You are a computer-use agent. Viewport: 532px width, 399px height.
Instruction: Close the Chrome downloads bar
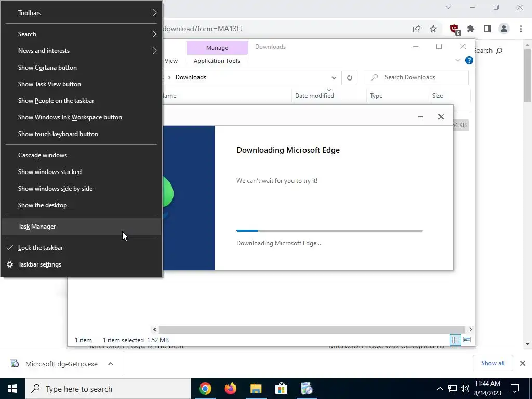[523, 363]
